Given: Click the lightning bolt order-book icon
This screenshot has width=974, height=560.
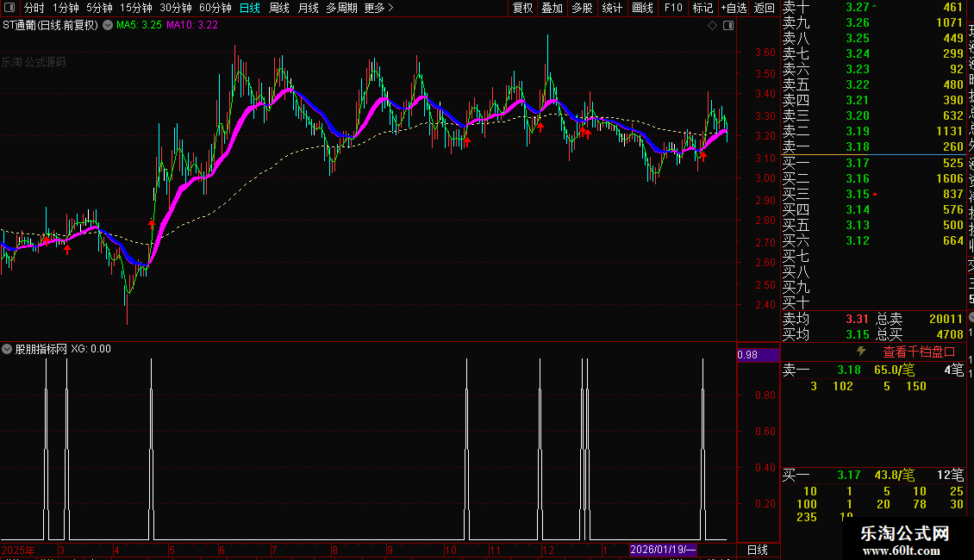Looking at the screenshot, I should (861, 352).
